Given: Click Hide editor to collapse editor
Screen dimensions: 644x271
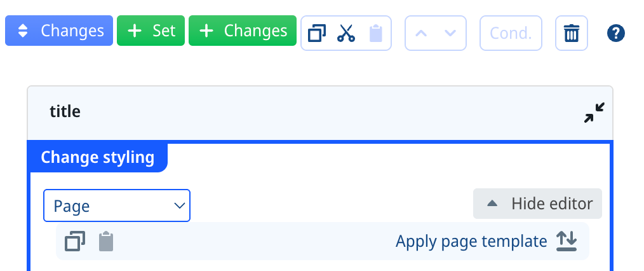Looking at the screenshot, I should (538, 204).
